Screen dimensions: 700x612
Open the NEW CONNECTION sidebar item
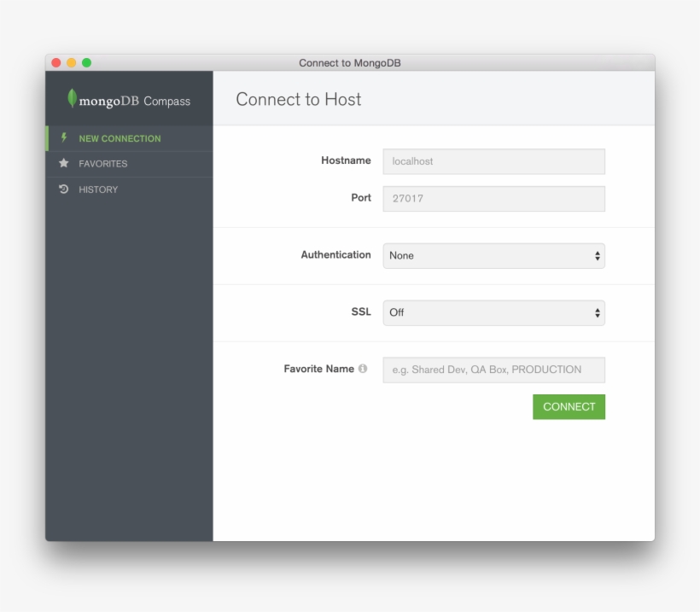coord(129,138)
